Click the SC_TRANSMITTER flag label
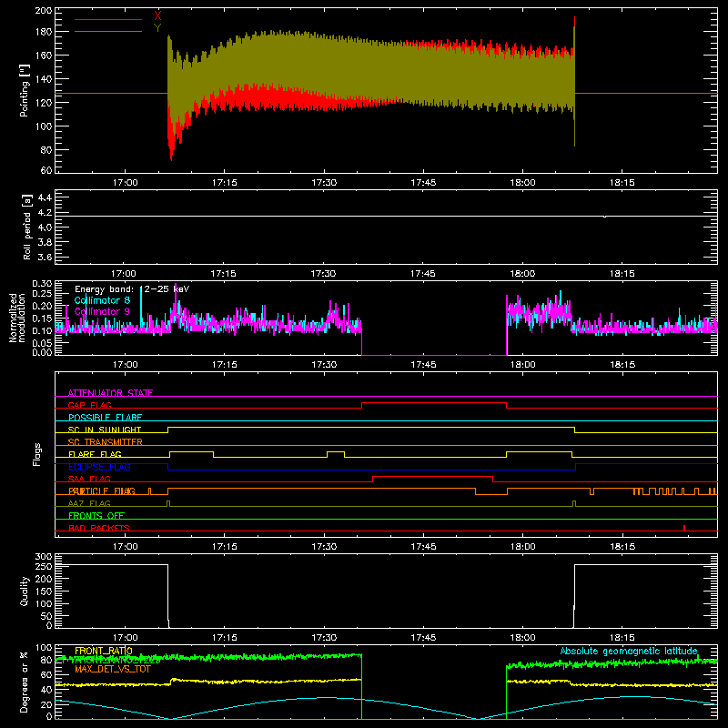The width and height of the screenshot is (728, 728). (106, 442)
